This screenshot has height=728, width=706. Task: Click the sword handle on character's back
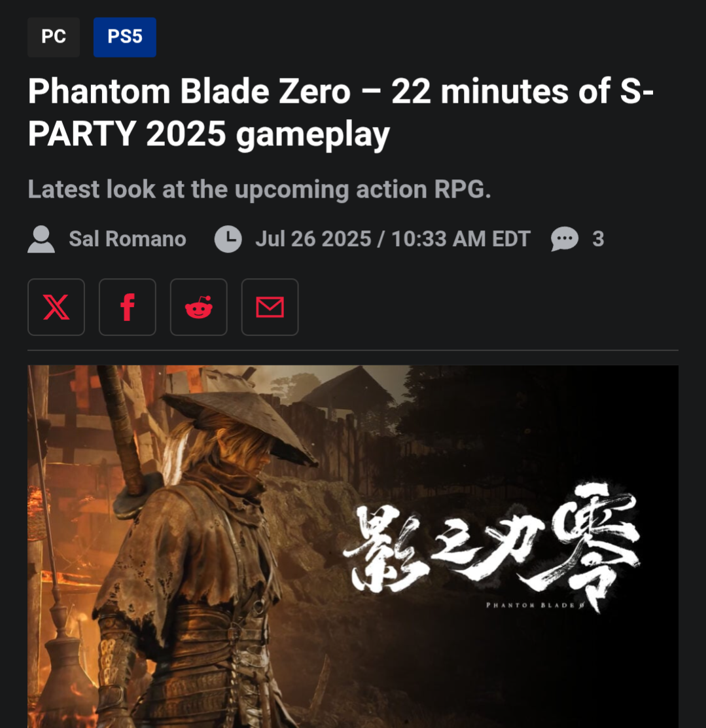pyautogui.click(x=122, y=429)
